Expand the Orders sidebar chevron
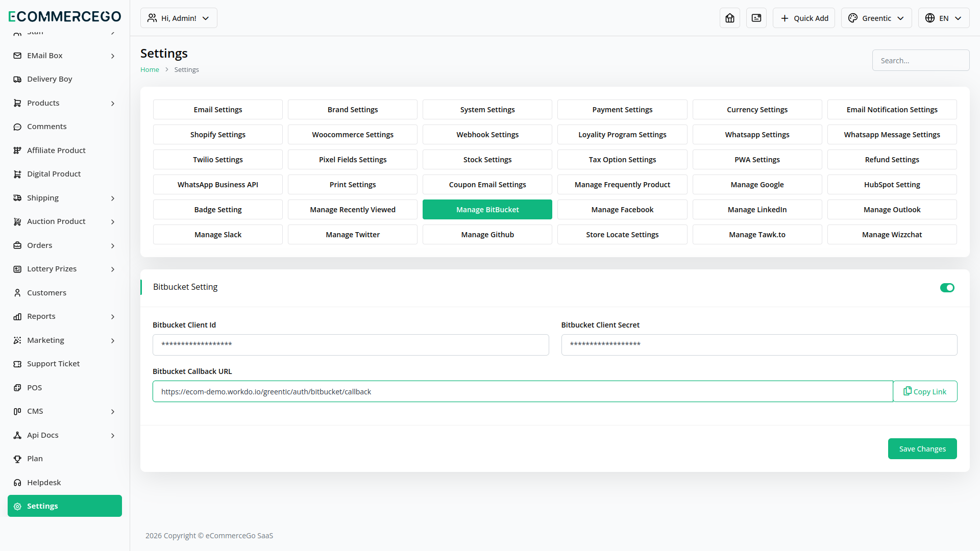Viewport: 980px width, 551px height. point(113,246)
